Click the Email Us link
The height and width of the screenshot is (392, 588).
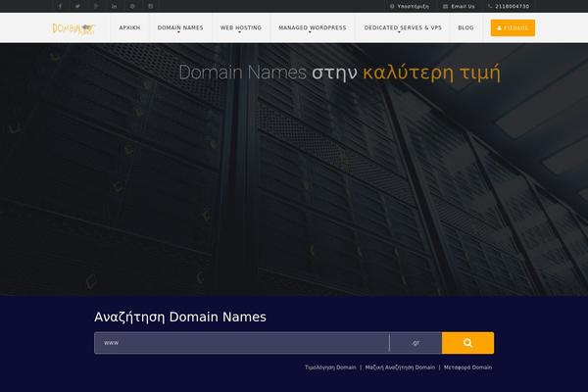[x=459, y=7]
